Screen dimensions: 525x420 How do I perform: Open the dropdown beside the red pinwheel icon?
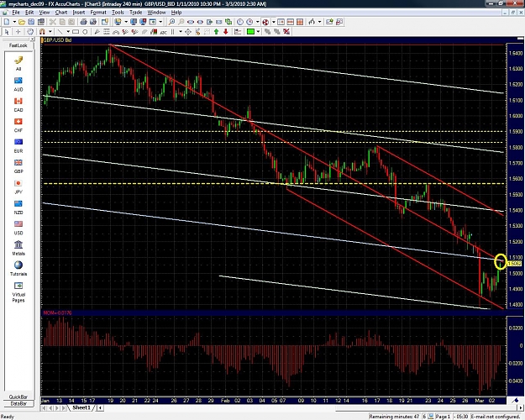coord(274,22)
